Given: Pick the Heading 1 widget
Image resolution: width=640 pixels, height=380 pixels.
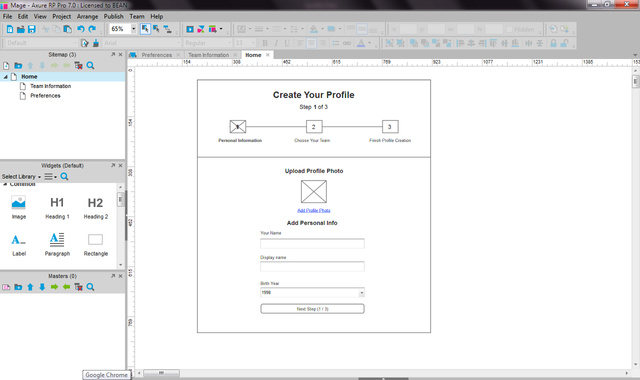Looking at the screenshot, I should click(x=57, y=207).
